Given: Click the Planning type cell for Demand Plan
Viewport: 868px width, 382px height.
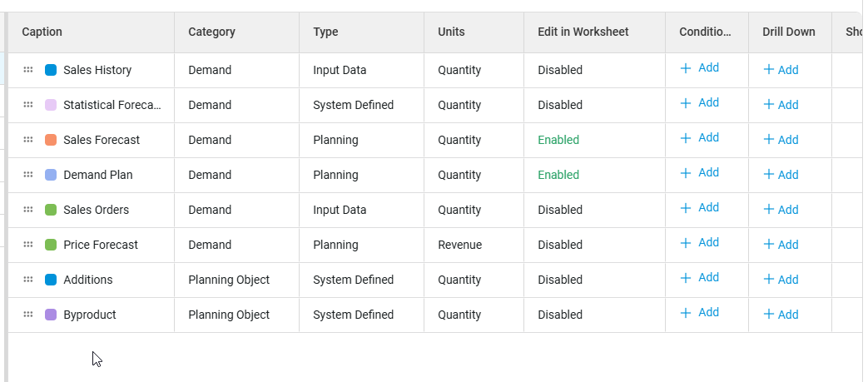Looking at the screenshot, I should [x=336, y=175].
